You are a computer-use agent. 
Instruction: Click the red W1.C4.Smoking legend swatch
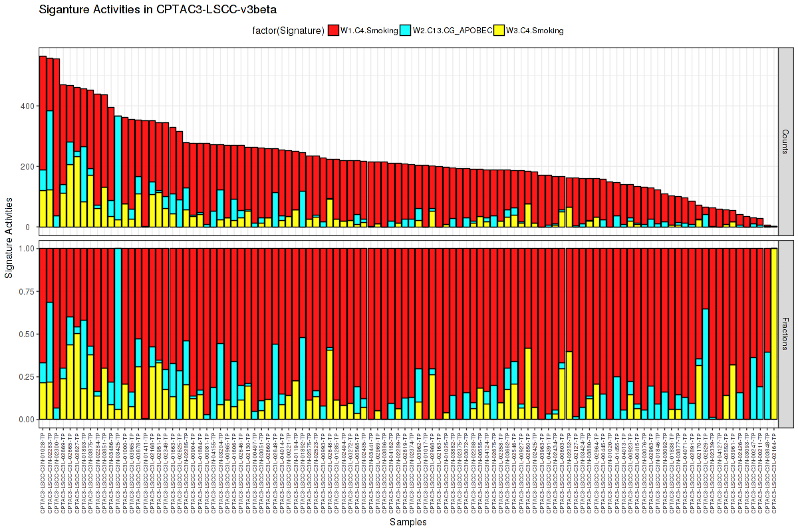point(334,31)
